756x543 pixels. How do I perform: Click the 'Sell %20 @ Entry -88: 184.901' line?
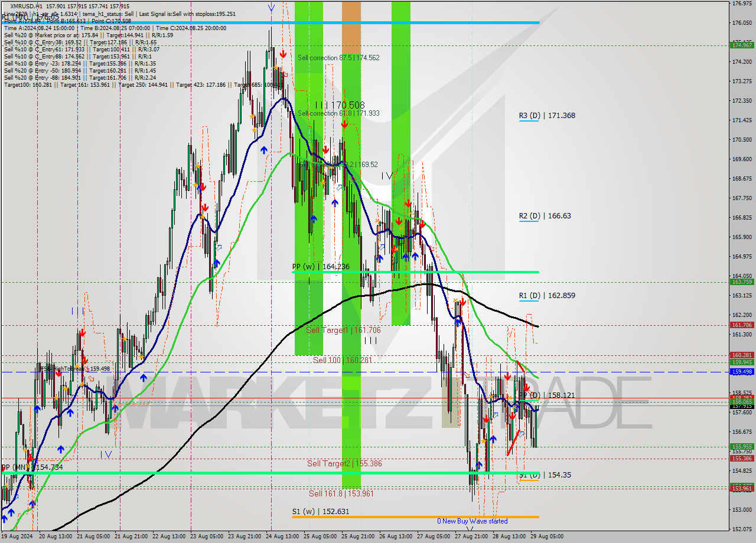(80, 77)
